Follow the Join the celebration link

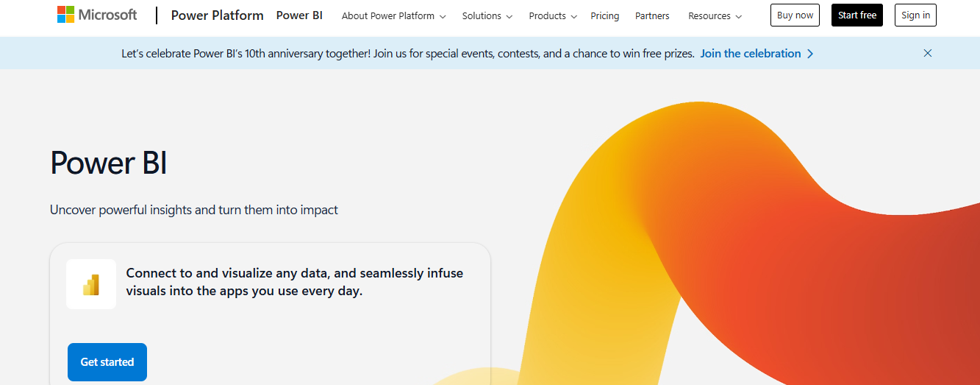[757, 54]
